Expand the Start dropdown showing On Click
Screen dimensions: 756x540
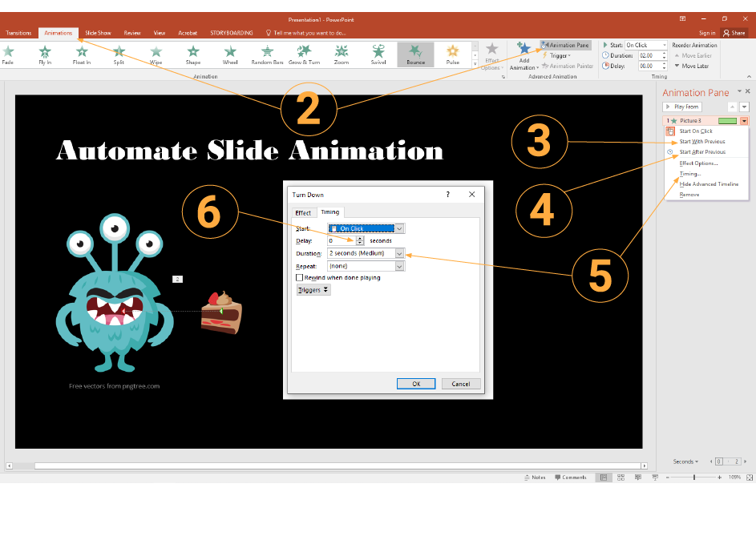pyautogui.click(x=399, y=228)
